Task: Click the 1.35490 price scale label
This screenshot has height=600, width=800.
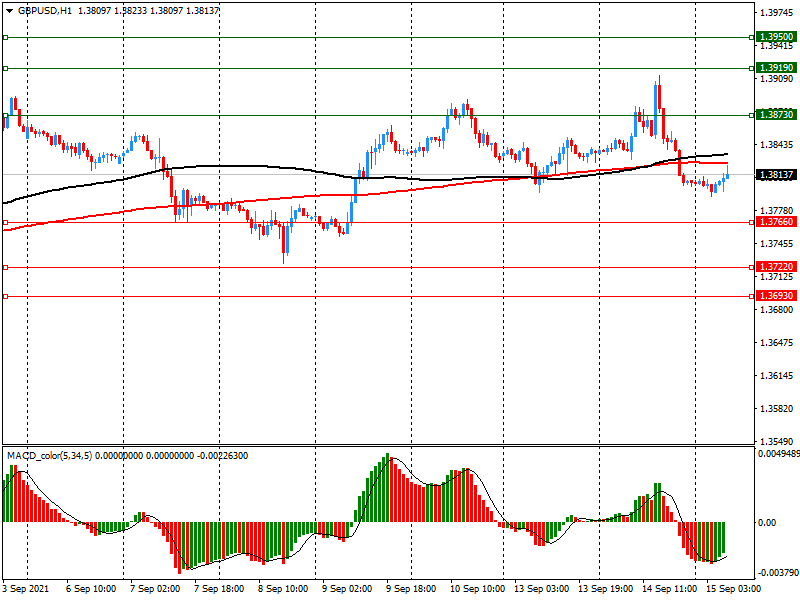Action: click(777, 441)
